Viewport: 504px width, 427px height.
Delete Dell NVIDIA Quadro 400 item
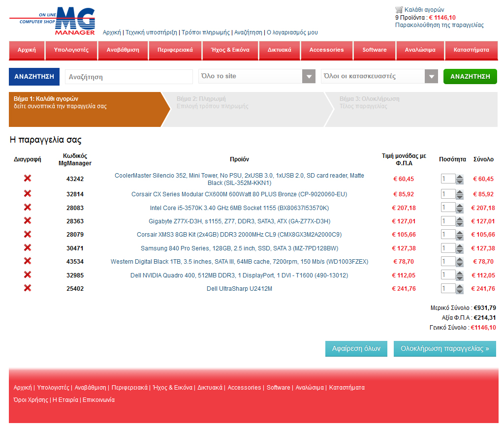click(28, 274)
